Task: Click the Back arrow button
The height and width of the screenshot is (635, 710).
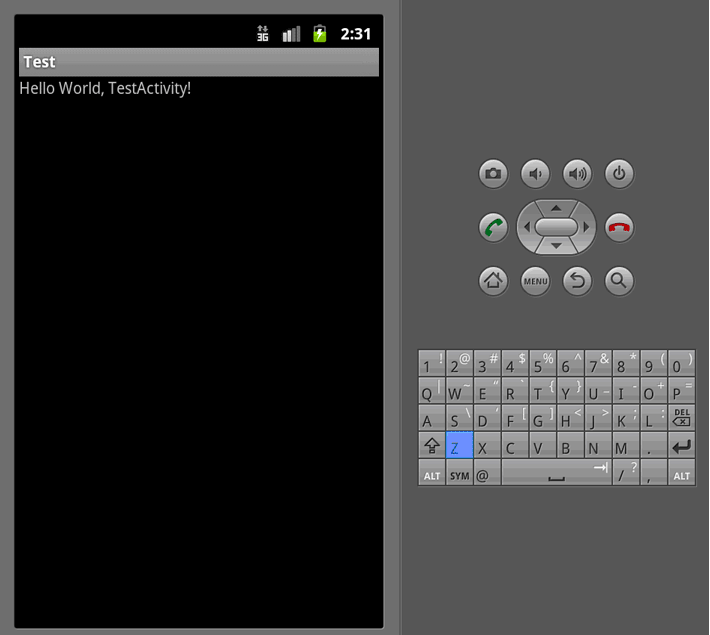Action: coord(577,281)
